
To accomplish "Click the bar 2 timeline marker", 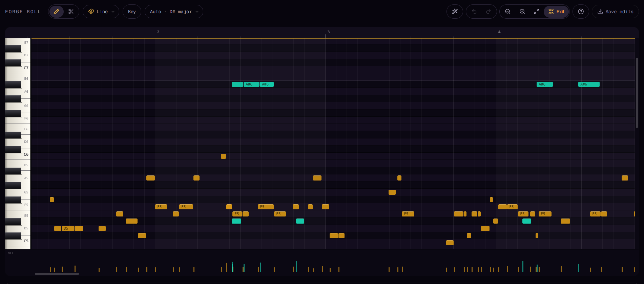I will (158, 32).
